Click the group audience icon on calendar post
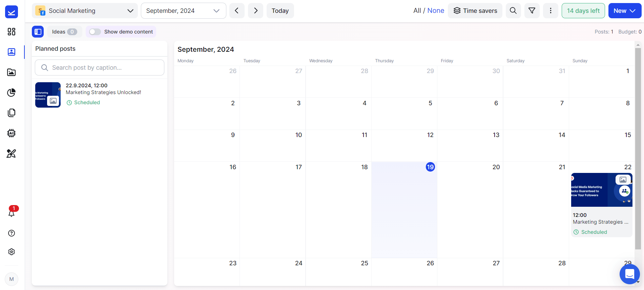The height and width of the screenshot is (290, 644). (x=625, y=191)
